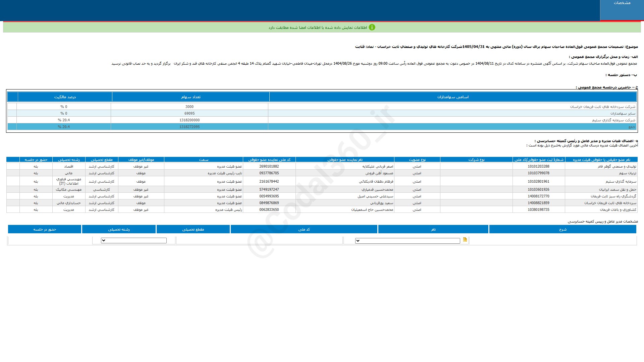The width and height of the screenshot is (644, 362).
Task: Click the سمت column header in board table
Action: click(203, 160)
